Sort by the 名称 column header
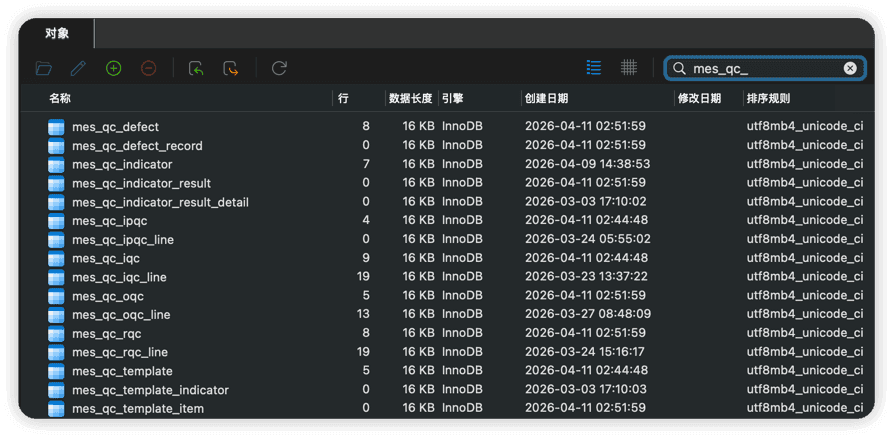893x437 pixels. [x=60, y=98]
